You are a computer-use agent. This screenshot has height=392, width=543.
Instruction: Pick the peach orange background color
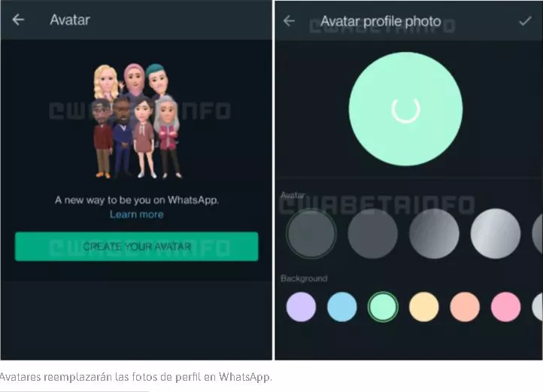pyautogui.click(x=465, y=307)
